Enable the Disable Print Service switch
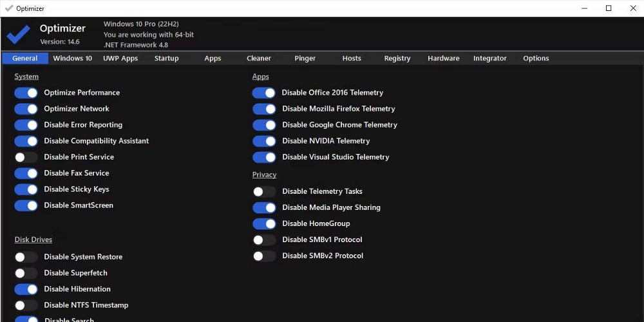Image resolution: width=644 pixels, height=322 pixels. pos(26,157)
